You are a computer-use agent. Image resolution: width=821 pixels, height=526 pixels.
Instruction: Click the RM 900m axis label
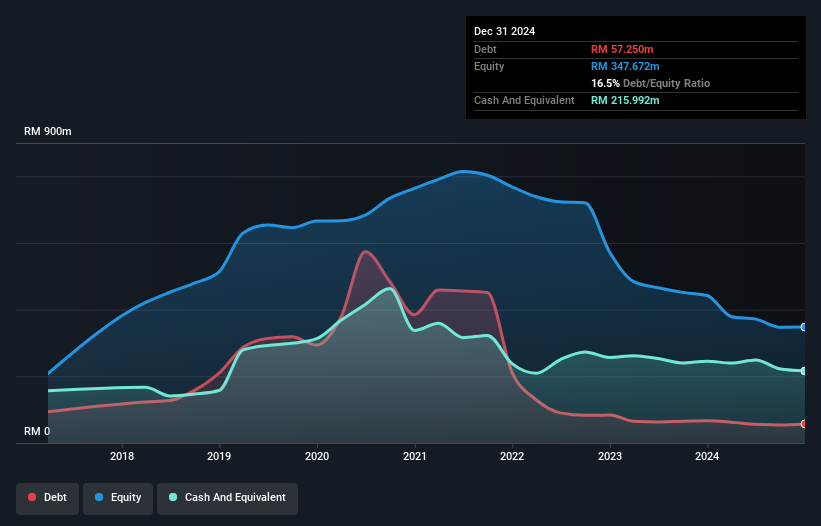click(48, 131)
